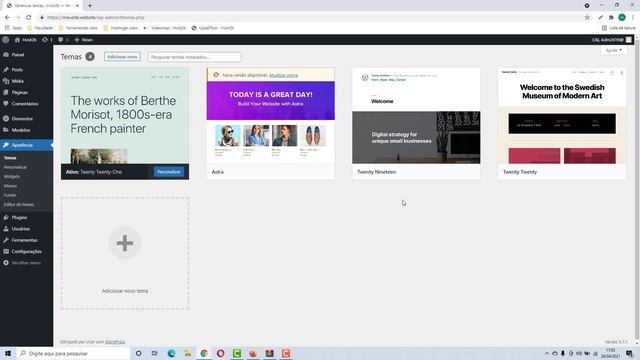This screenshot has height=360, width=640.
Task: Open the Windows notification center icon
Action: (x=630, y=353)
